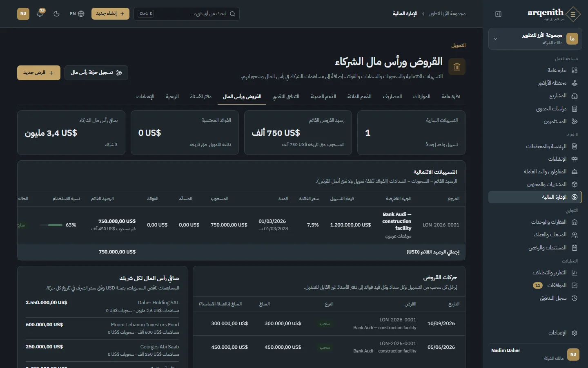This screenshot has width=588, height=368.
Task: Open the نظرة عامة sidebar dashboard icon
Action: pyautogui.click(x=575, y=70)
